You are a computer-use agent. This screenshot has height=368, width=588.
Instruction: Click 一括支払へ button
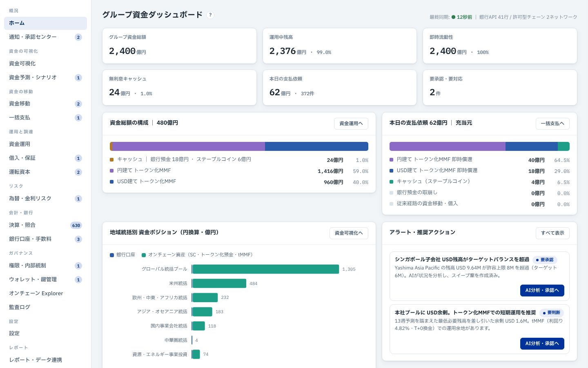point(552,123)
